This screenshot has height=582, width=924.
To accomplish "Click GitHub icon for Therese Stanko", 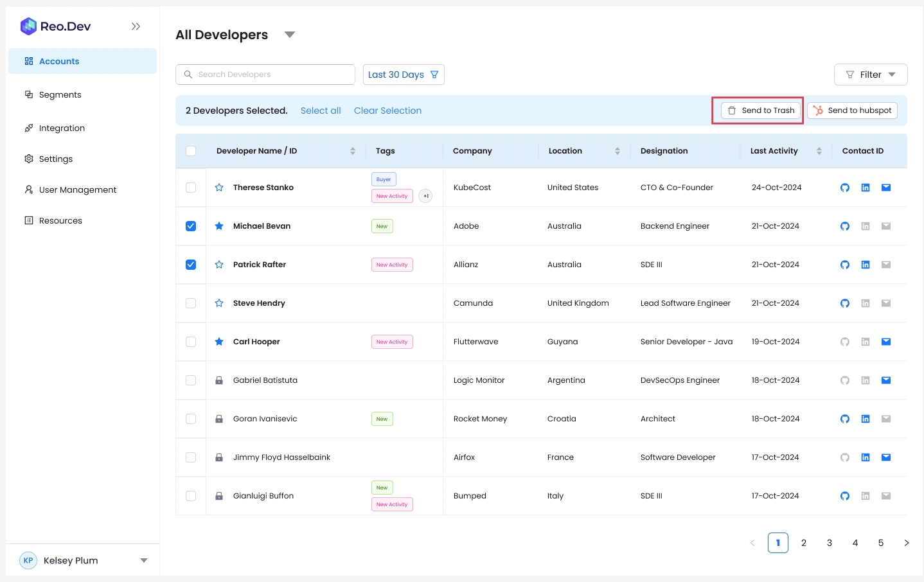I will coord(845,188).
